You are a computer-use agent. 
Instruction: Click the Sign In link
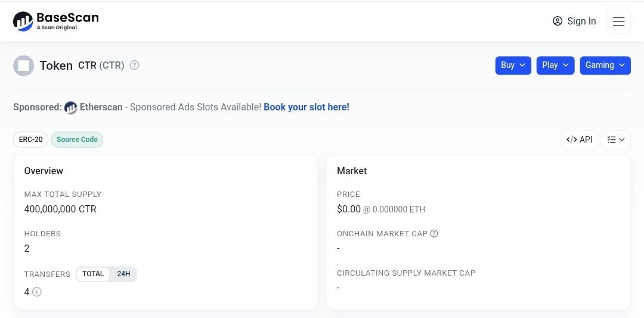coord(581,21)
